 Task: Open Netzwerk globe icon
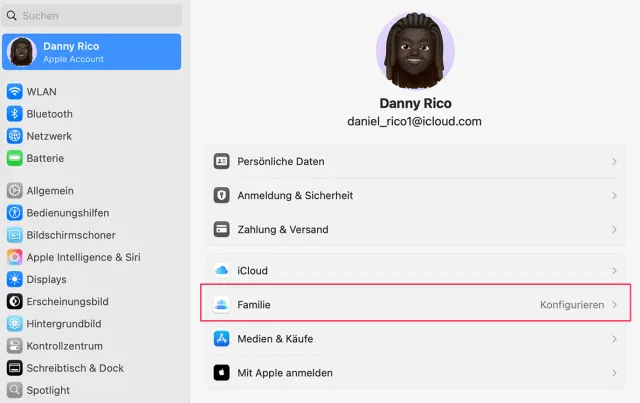15,136
